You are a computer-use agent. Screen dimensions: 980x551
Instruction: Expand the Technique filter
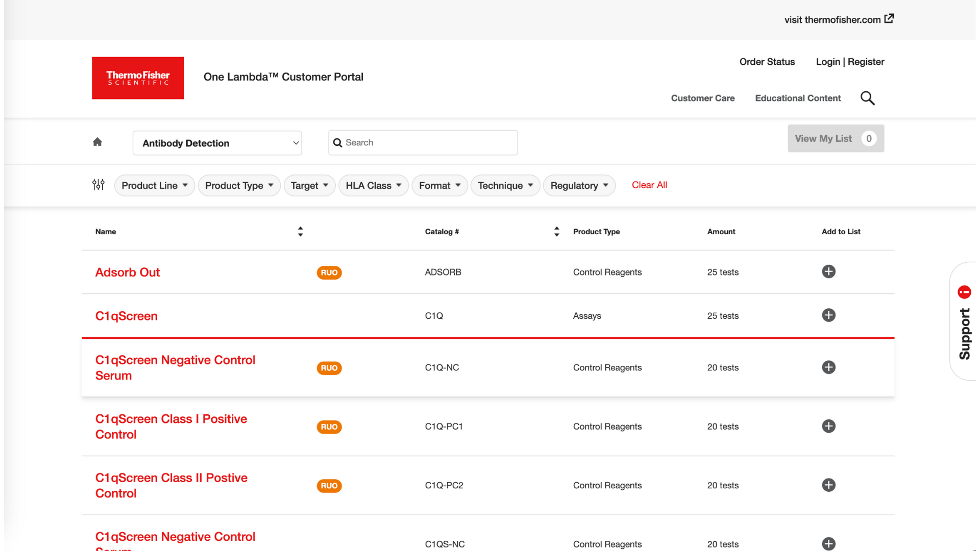(505, 185)
